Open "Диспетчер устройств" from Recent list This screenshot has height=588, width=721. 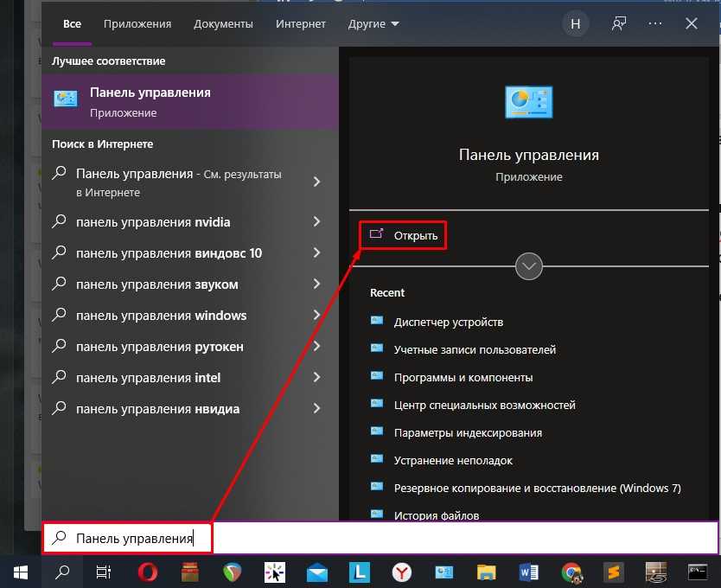[448, 322]
